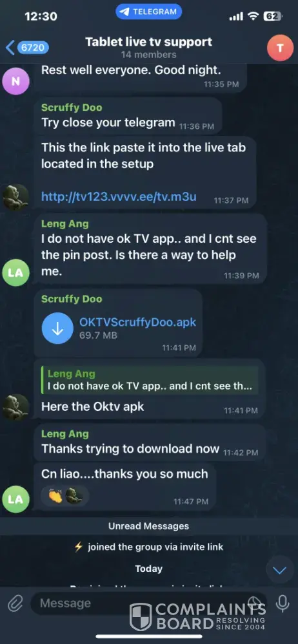Tap the Scruffy Doo name above the APK file
The width and height of the screenshot is (298, 644).
point(72,299)
